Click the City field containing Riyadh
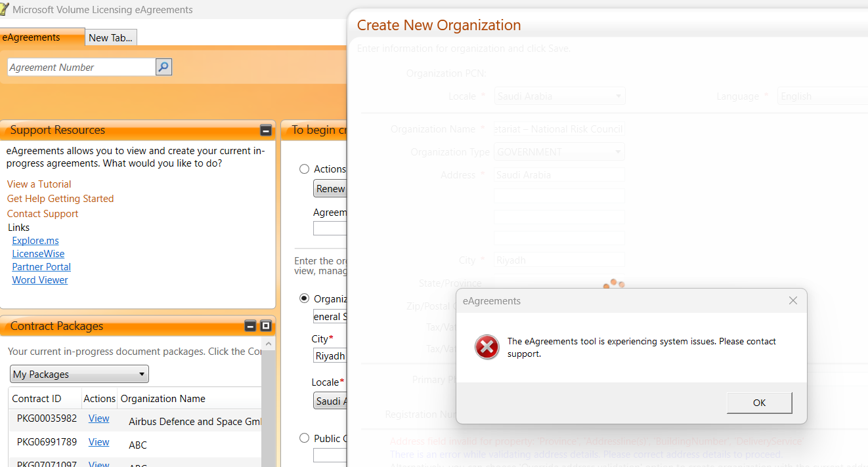Screen dimensions: 868x467 point(330,355)
